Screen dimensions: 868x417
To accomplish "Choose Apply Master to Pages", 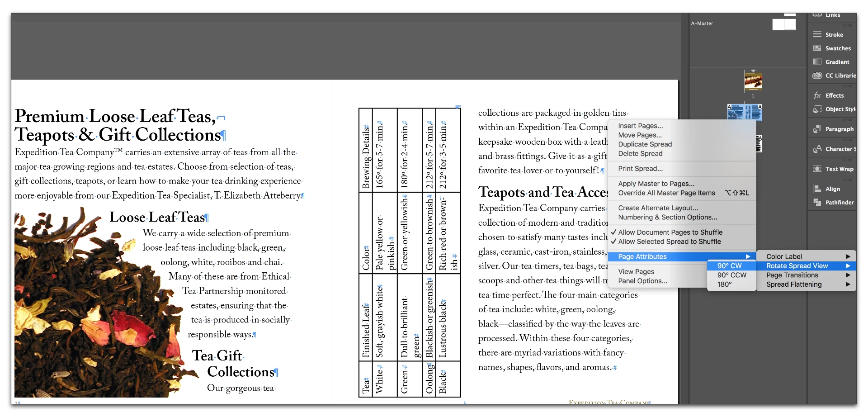I will 656,184.
